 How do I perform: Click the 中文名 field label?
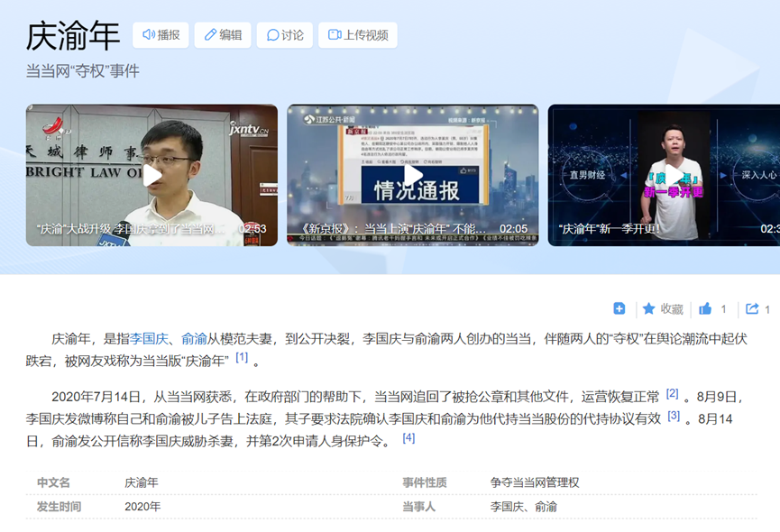click(53, 482)
